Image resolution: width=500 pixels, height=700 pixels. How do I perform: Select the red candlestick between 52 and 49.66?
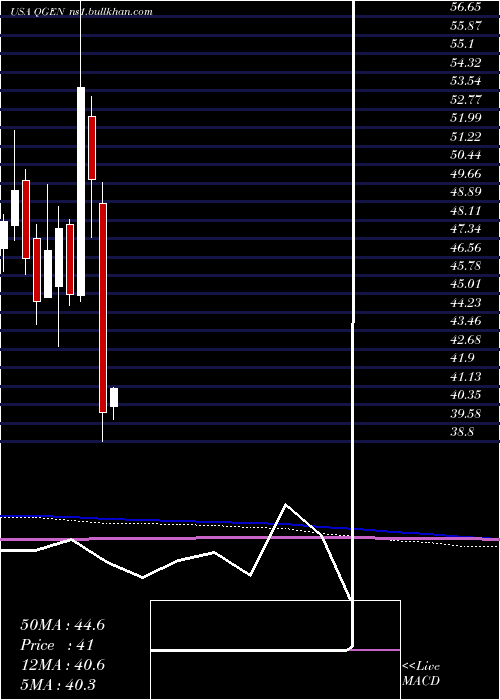coord(92,148)
